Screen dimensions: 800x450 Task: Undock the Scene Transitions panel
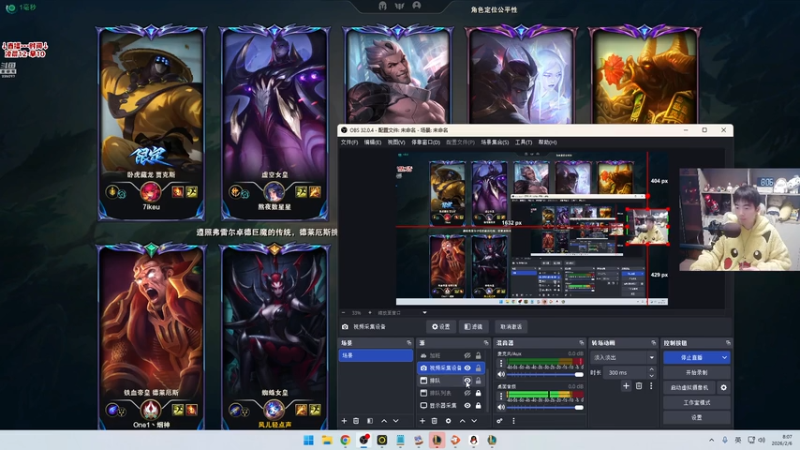tap(654, 343)
